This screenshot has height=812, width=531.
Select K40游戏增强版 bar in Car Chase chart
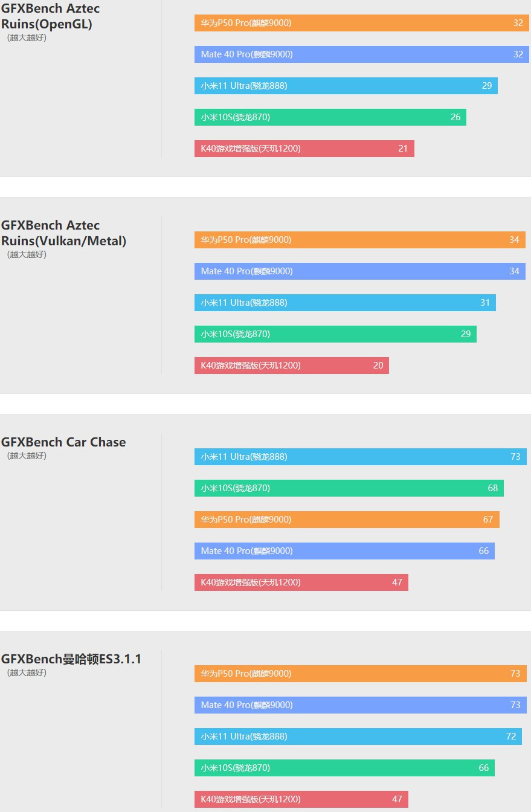pyautogui.click(x=301, y=582)
